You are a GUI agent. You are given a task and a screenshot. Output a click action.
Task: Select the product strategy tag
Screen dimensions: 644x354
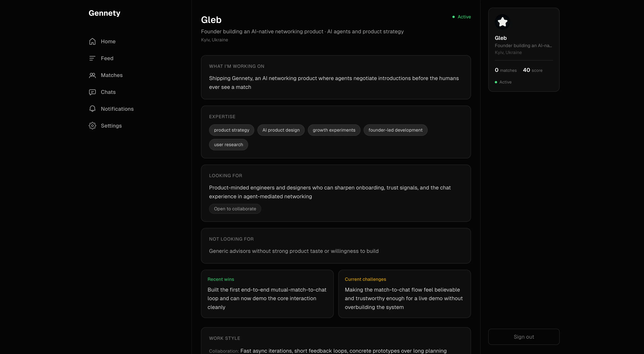231,130
